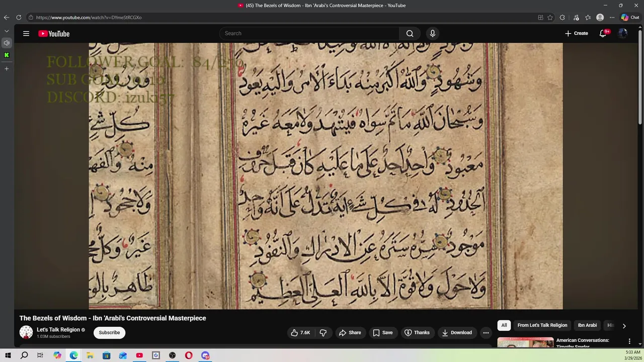Click the video player to pause
This screenshot has width=644, height=362.
(x=326, y=176)
